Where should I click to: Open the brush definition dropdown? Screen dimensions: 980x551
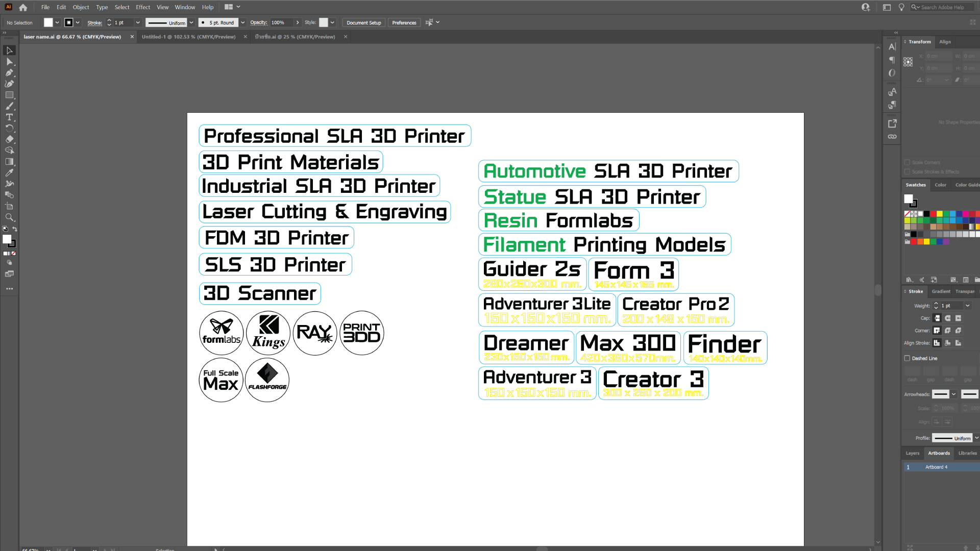(243, 22)
